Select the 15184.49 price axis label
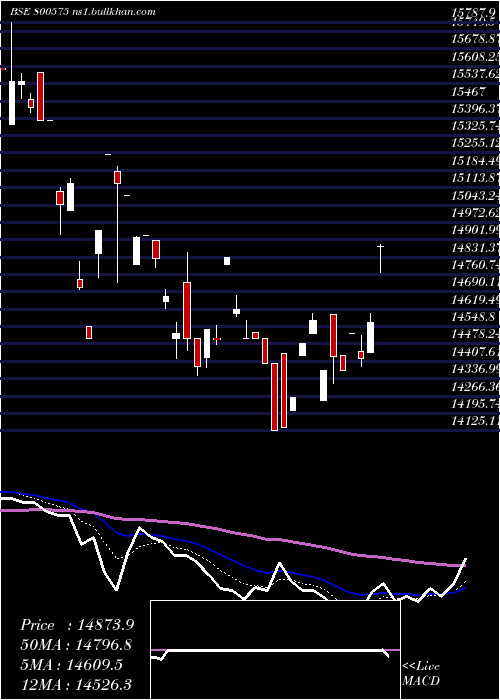This screenshot has height=700, width=500. pyautogui.click(x=475, y=161)
